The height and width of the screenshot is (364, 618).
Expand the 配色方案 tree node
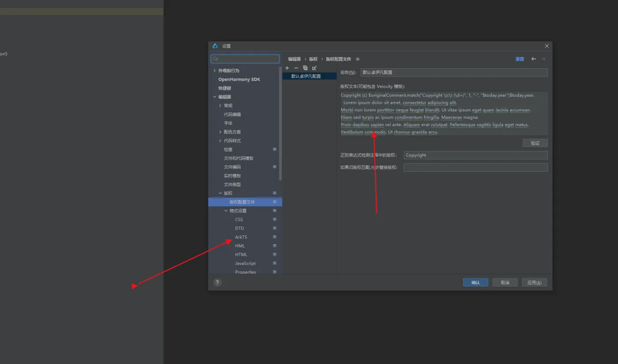(x=220, y=132)
